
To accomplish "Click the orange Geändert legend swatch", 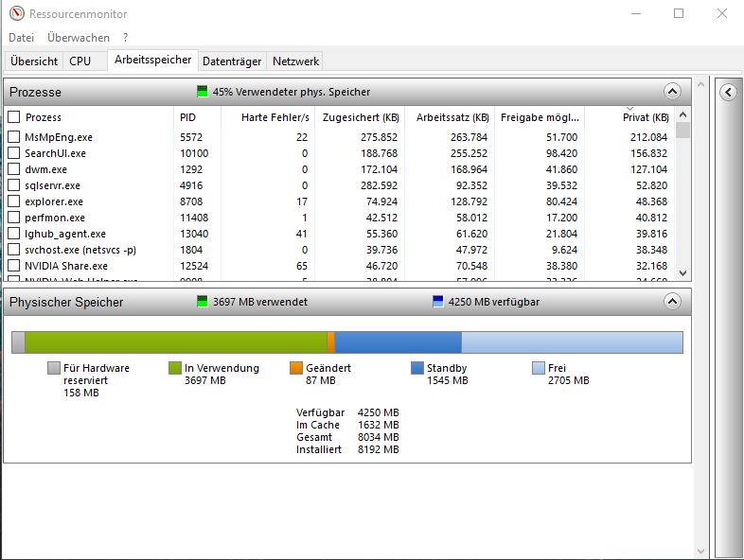I will click(296, 367).
